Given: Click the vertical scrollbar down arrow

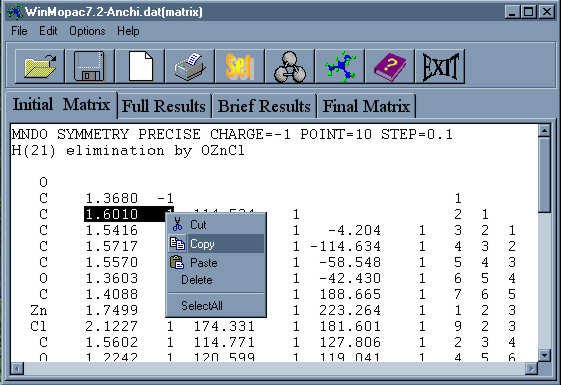Looking at the screenshot, I should 544,356.
